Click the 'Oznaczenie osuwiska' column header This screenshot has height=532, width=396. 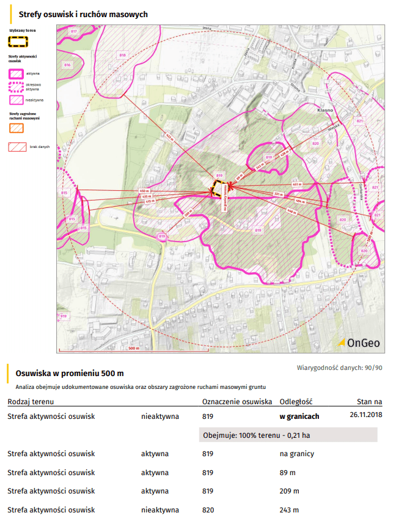tap(237, 402)
